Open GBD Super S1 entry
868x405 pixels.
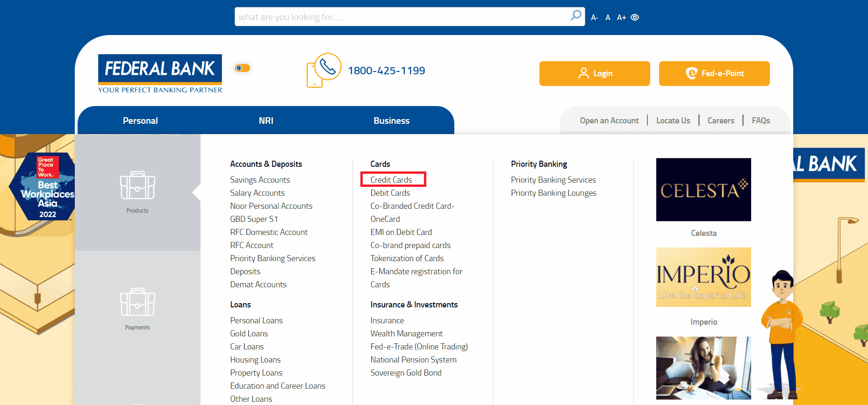click(254, 219)
